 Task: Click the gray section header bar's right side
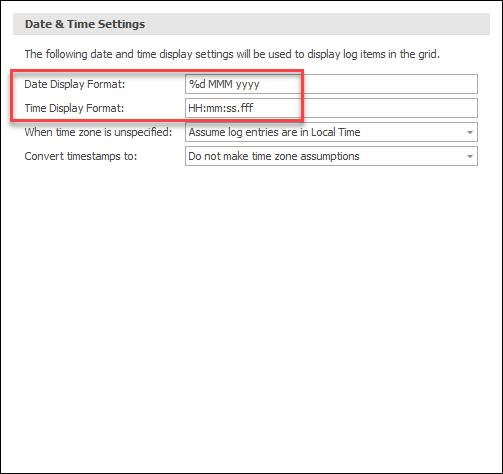coord(400,24)
